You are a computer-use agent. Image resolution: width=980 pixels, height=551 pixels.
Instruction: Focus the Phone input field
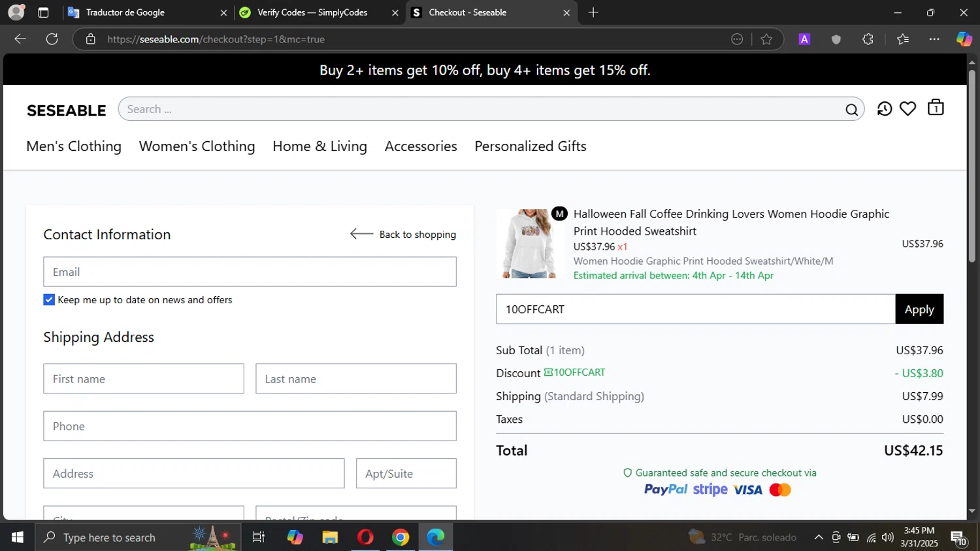[x=250, y=426]
